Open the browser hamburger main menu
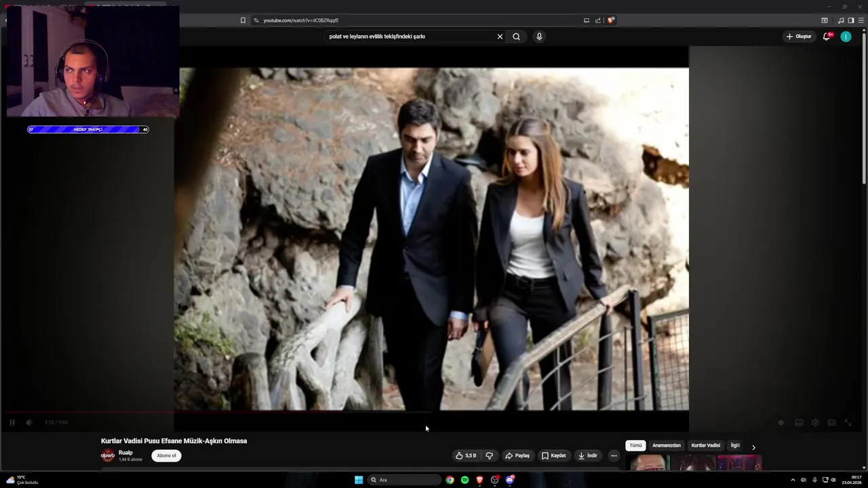 tap(861, 20)
